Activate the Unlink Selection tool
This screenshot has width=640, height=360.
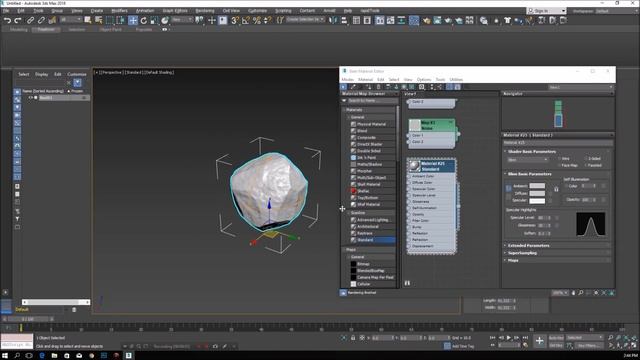pyautogui.click(x=41, y=20)
